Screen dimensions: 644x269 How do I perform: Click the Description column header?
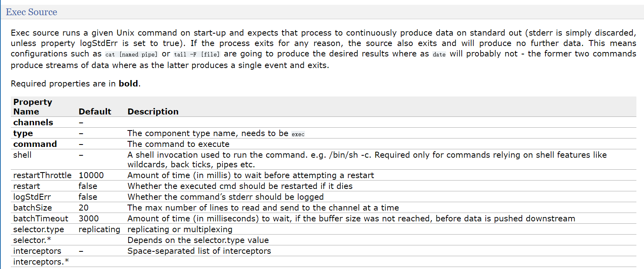pos(153,112)
